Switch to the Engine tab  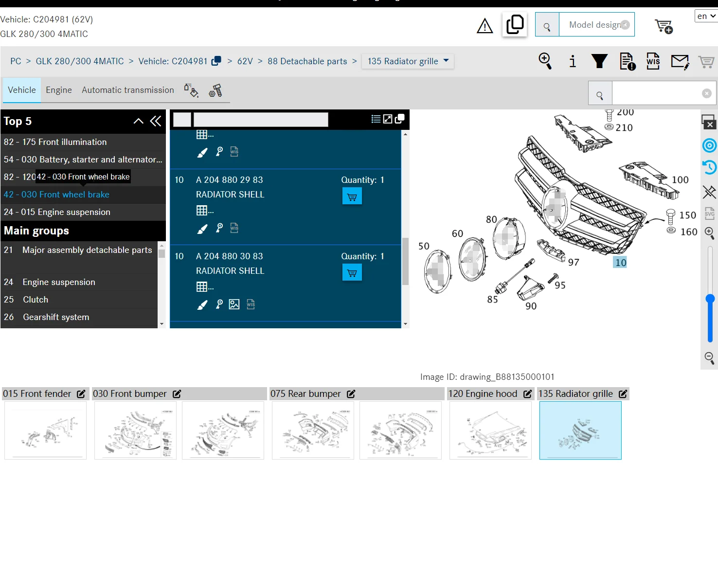[x=59, y=90]
